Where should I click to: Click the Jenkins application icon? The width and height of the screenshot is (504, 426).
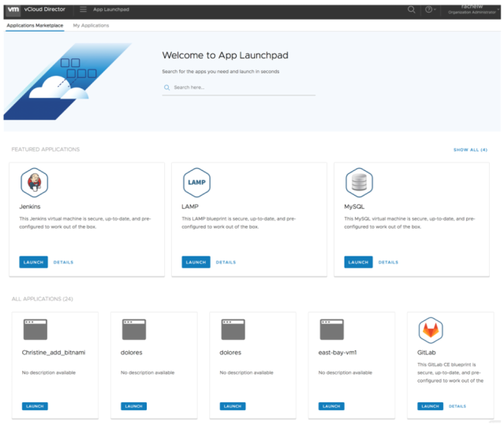point(34,182)
